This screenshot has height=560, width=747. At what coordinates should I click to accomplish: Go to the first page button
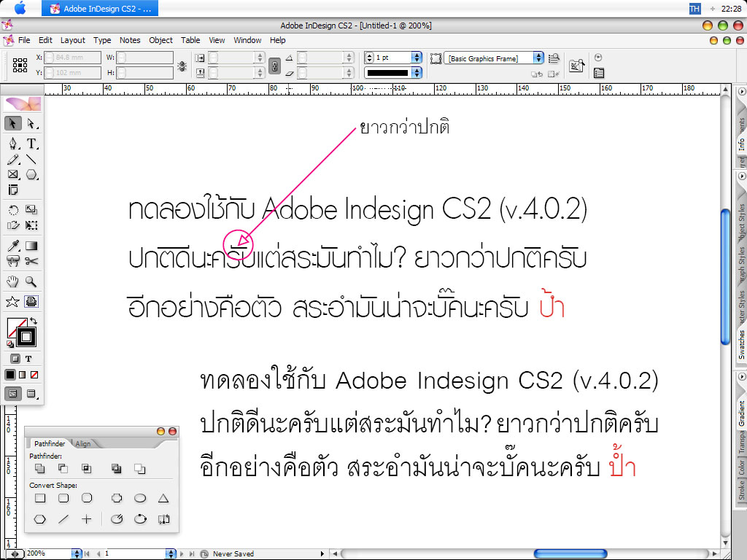tap(88, 554)
